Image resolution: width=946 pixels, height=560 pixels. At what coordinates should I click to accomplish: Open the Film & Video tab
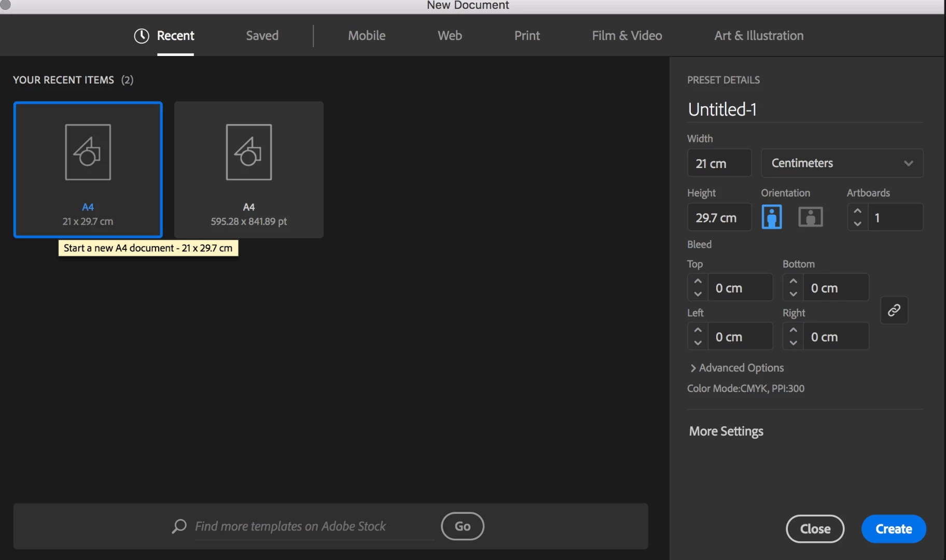627,36
